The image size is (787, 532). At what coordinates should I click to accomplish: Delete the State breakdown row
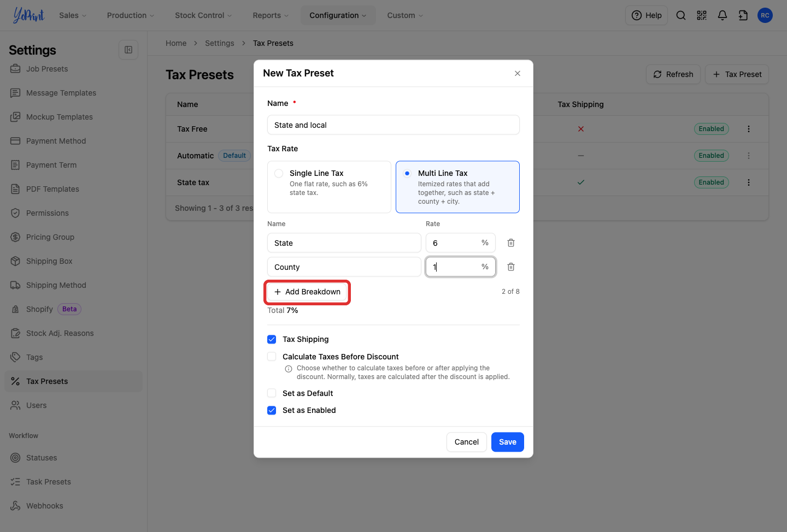tap(511, 243)
